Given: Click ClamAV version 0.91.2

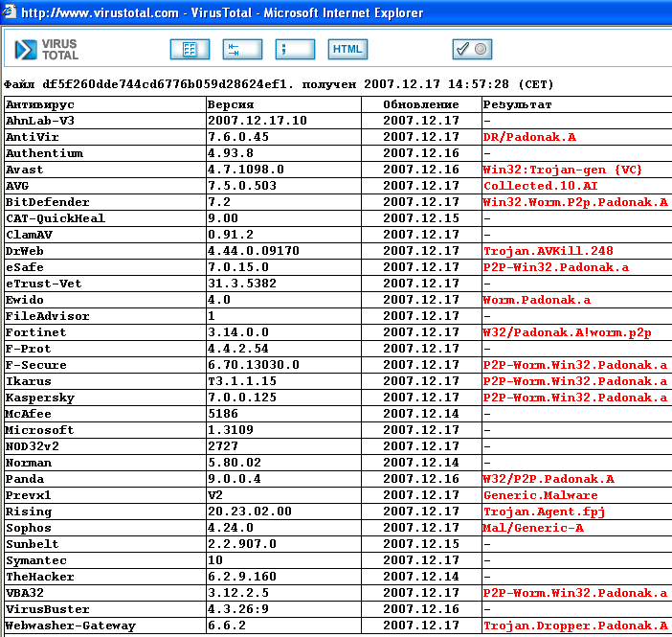Looking at the screenshot, I should click(231, 235).
